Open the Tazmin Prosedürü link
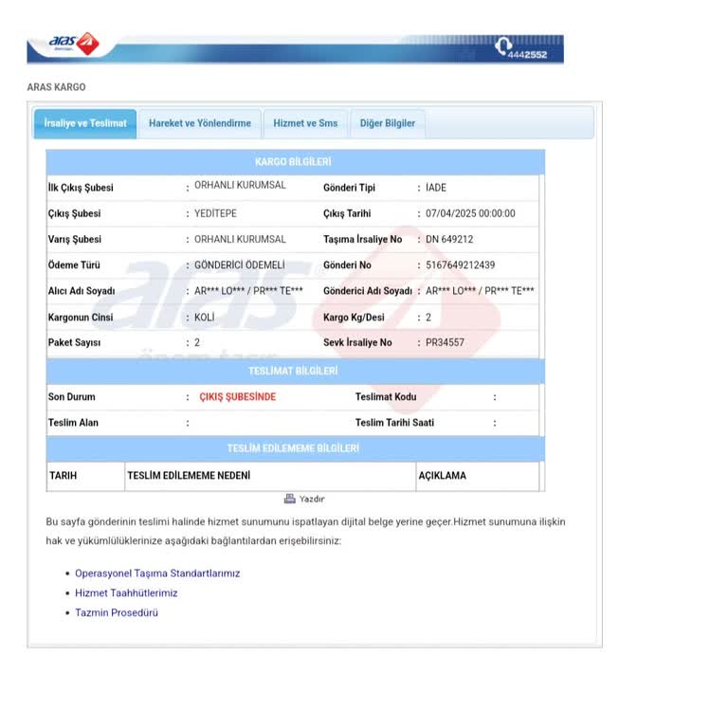 117,612
